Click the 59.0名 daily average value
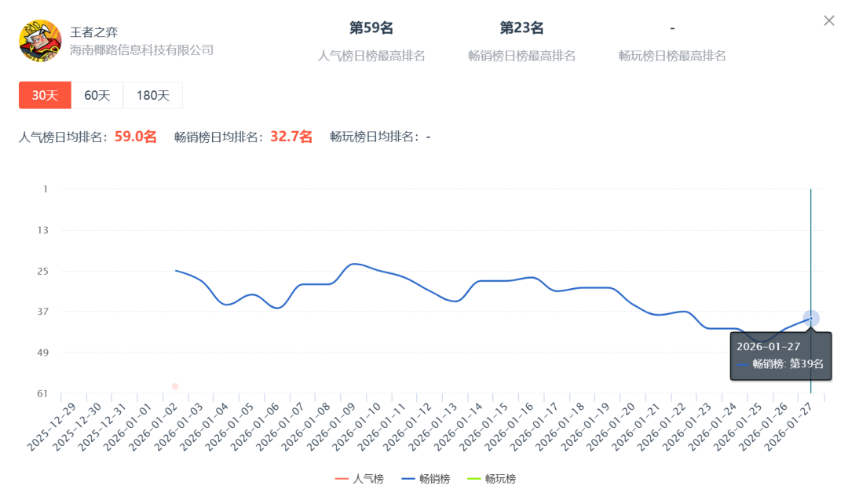Image resolution: width=848 pixels, height=504 pixels. coord(136,137)
